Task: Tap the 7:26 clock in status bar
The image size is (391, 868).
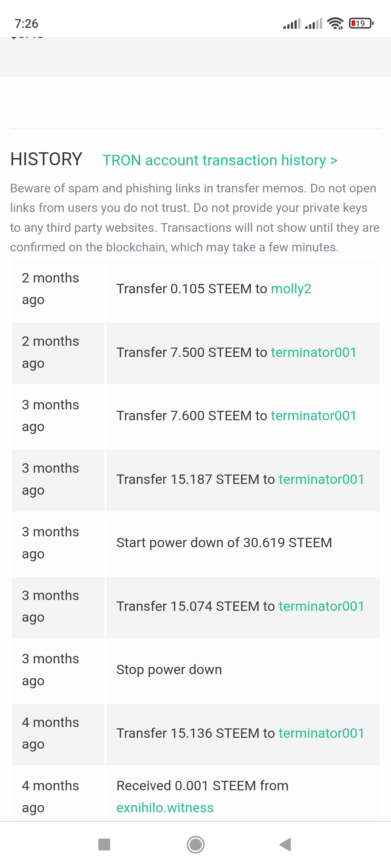Action: pyautogui.click(x=26, y=24)
